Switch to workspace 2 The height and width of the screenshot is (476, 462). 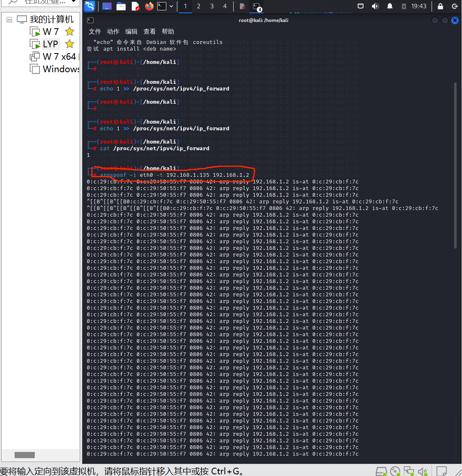[199, 6]
